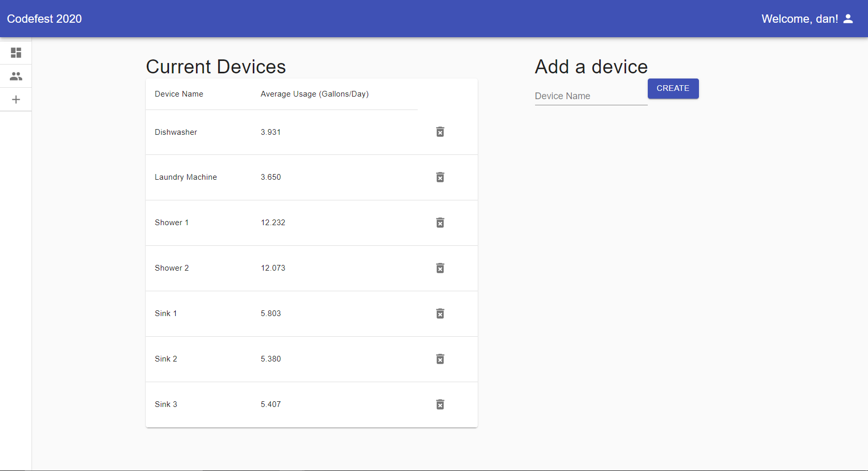Viewport: 868px width, 471px height.
Task: Click the 3.931 usage value
Action: pyautogui.click(x=271, y=132)
